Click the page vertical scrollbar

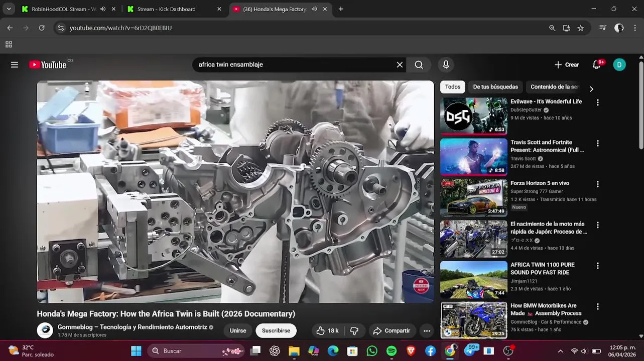point(641,105)
